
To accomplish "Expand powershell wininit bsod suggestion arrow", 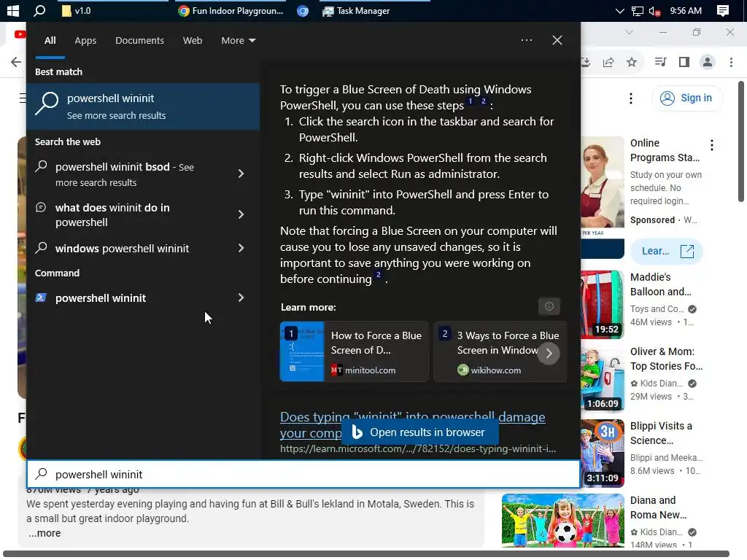I will tap(241, 174).
